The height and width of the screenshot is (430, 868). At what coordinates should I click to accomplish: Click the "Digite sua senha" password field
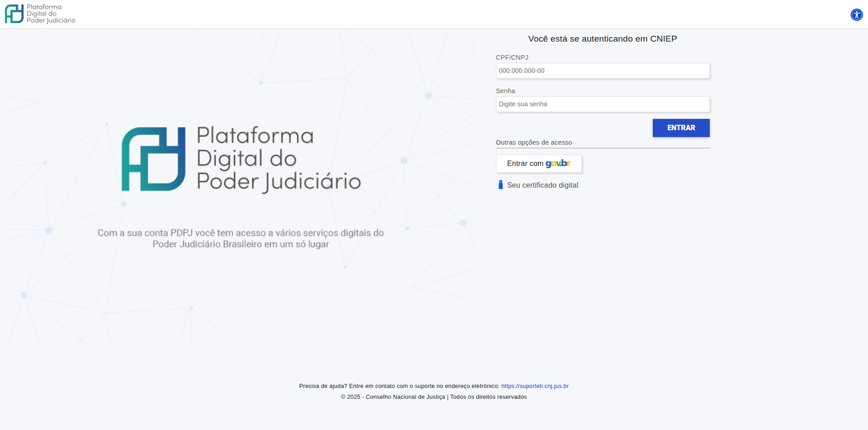(602, 104)
